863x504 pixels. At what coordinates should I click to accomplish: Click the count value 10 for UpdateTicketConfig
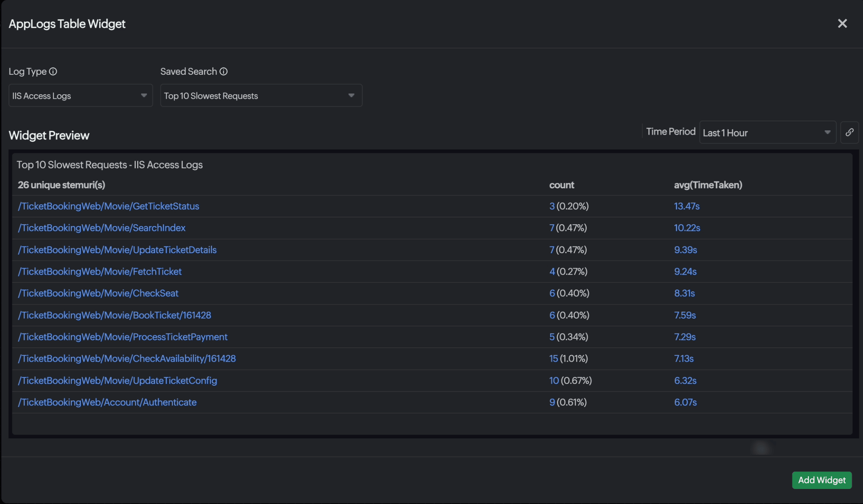pos(554,380)
